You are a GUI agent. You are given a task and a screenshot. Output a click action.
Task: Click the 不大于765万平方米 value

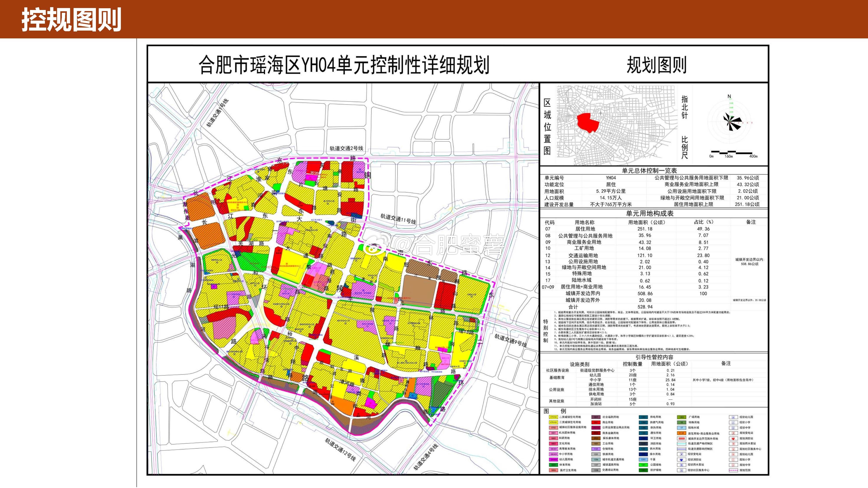611,205
